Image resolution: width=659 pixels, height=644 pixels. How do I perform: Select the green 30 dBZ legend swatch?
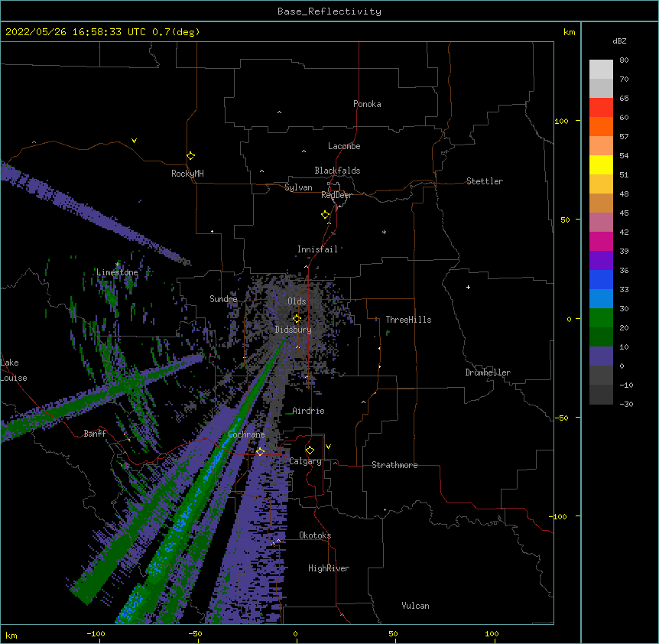point(601,318)
